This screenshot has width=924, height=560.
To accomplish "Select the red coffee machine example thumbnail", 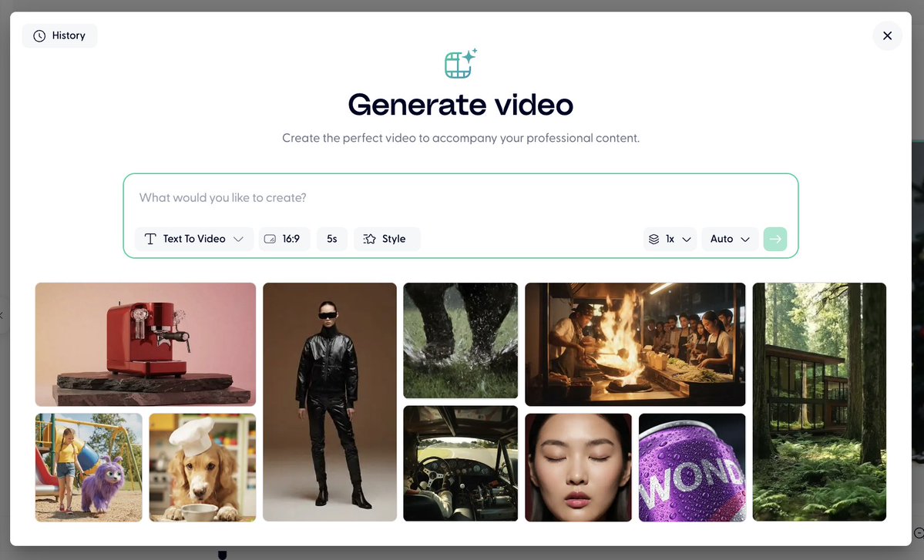I will (144, 344).
